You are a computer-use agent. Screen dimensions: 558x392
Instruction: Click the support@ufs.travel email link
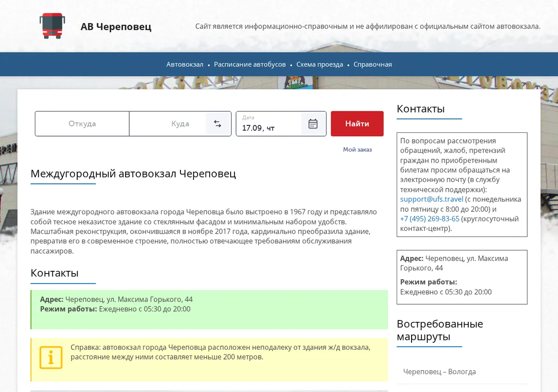432,199
